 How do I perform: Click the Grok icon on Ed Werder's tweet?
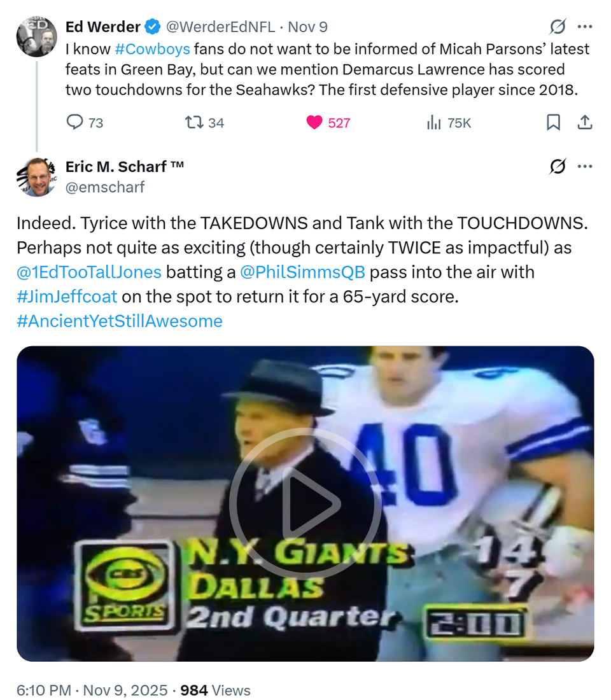click(558, 27)
